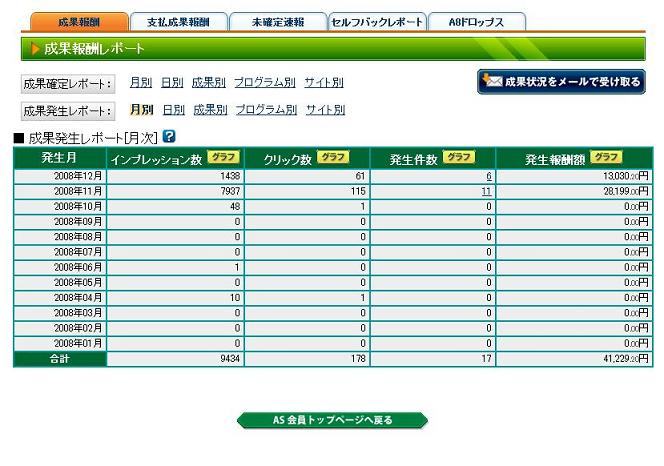Image resolution: width=664 pixels, height=466 pixels.
Task: Open 成果別 link in 成果発生レポート row
Action: [x=210, y=110]
